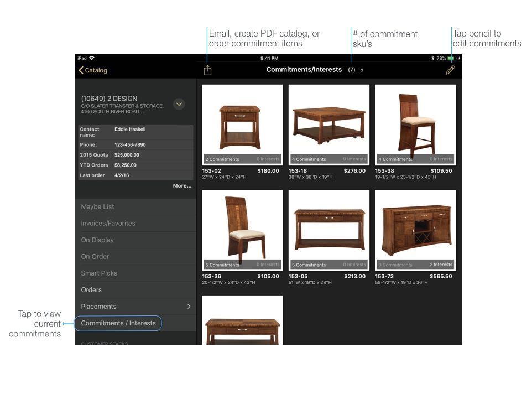Screen dimensions: 532x399
Task: Open the 153-36 dining chair thumbnail
Action: 242,230
